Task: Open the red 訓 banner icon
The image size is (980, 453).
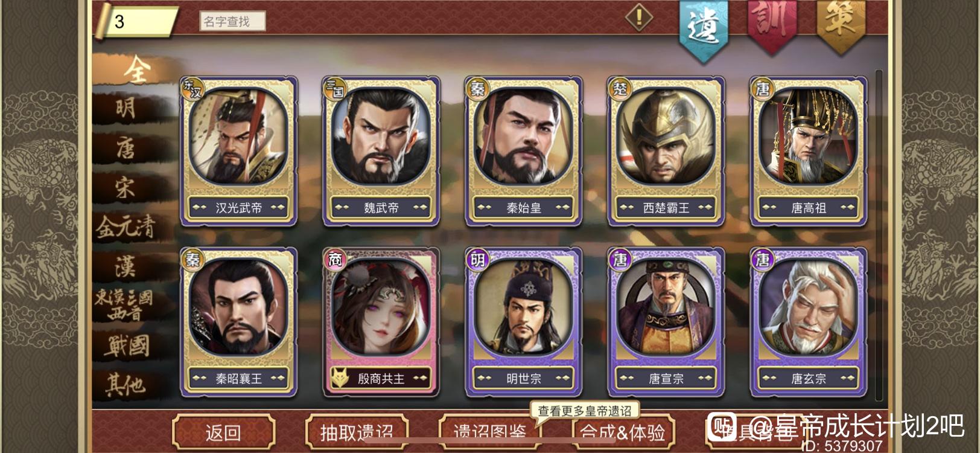Action: pos(771,24)
